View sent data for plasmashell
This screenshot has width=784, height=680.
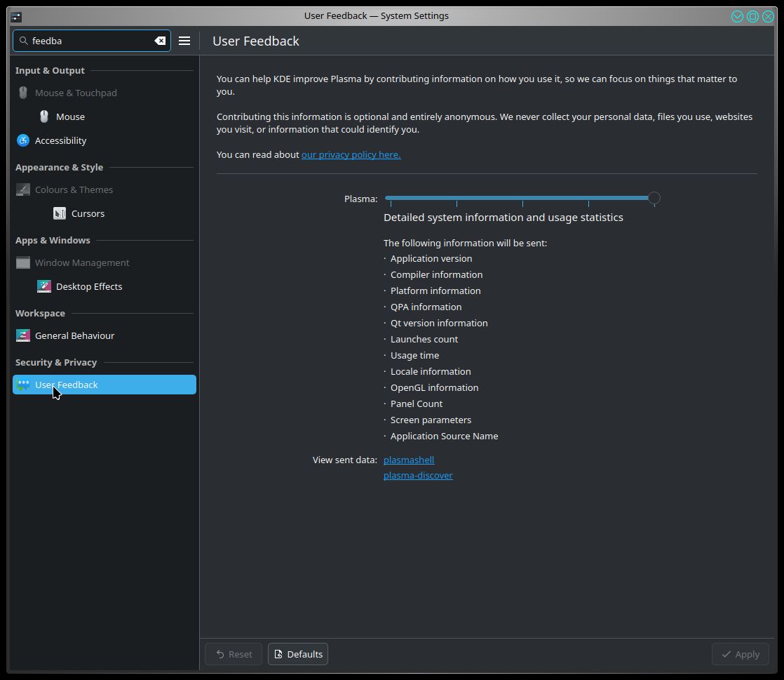409,460
